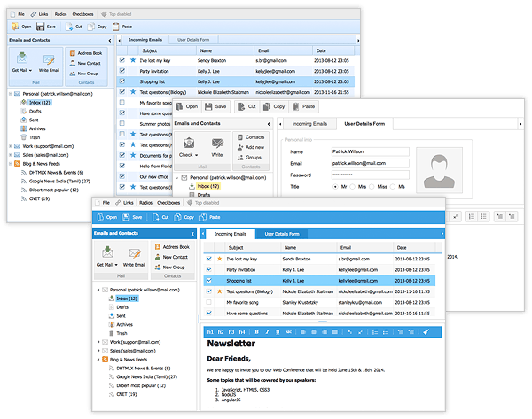The image size is (532, 419).
Task: Click Get Mail icon in the top-left window
Action: click(22, 58)
